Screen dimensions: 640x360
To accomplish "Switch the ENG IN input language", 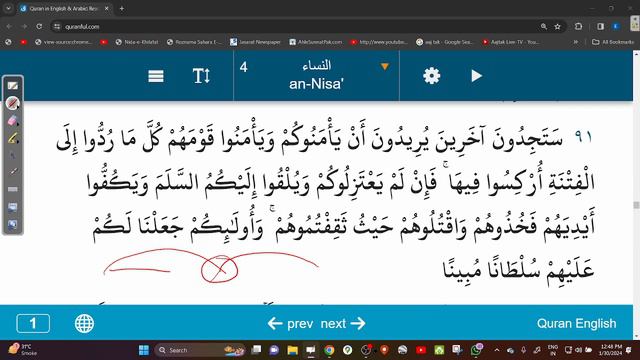I will 553,350.
